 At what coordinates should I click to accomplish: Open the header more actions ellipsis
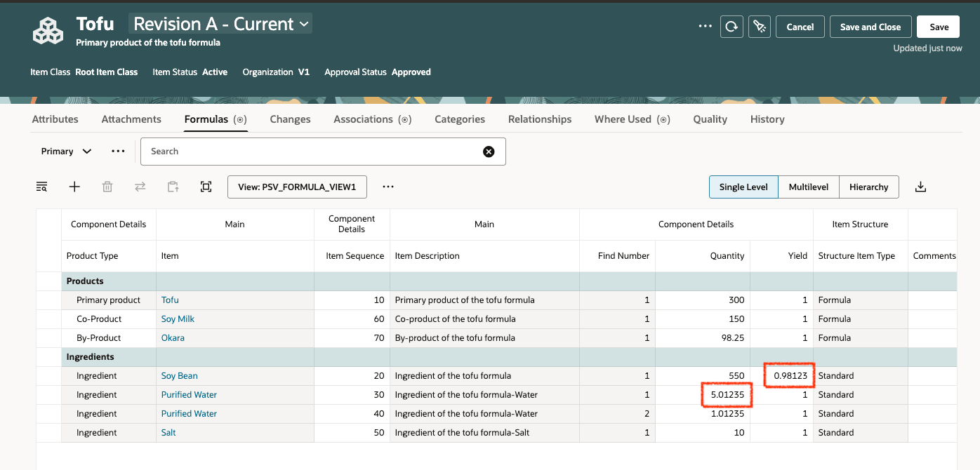coord(706,27)
